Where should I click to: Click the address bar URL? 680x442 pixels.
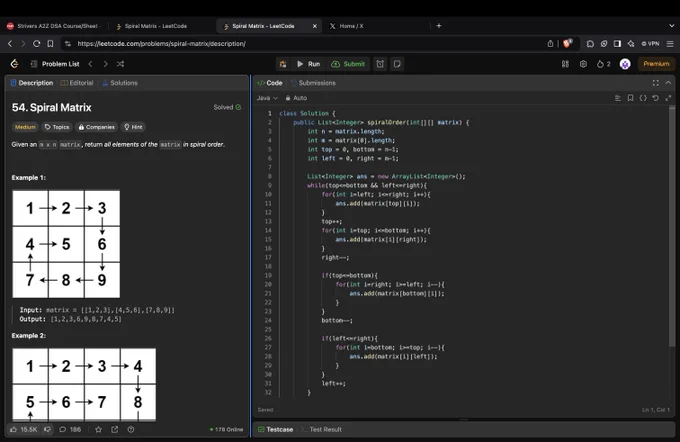click(161, 44)
